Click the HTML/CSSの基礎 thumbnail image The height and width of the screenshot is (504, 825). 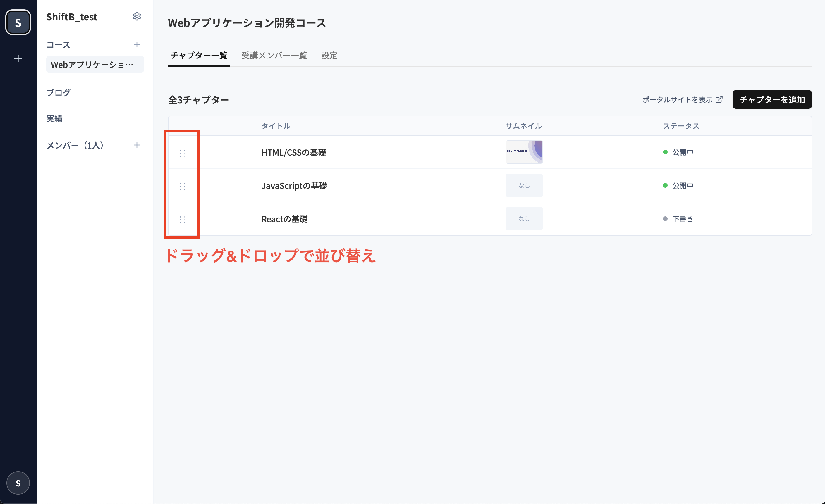[x=524, y=152]
